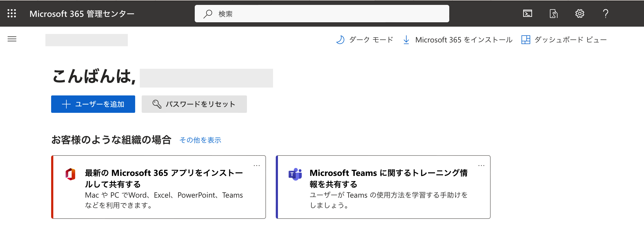Open the その他を表示 link
This screenshot has width=644, height=230.
tap(200, 140)
